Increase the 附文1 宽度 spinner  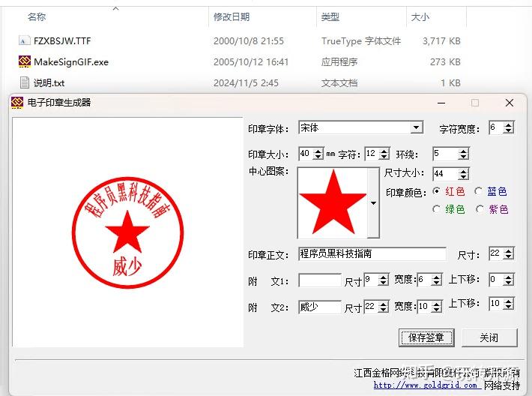[x=436, y=277]
